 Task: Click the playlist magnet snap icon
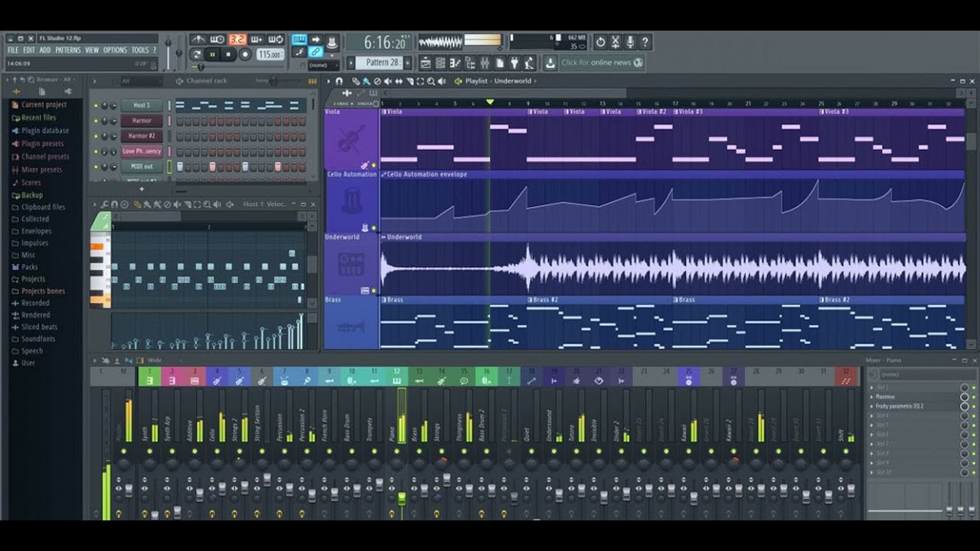coord(339,80)
